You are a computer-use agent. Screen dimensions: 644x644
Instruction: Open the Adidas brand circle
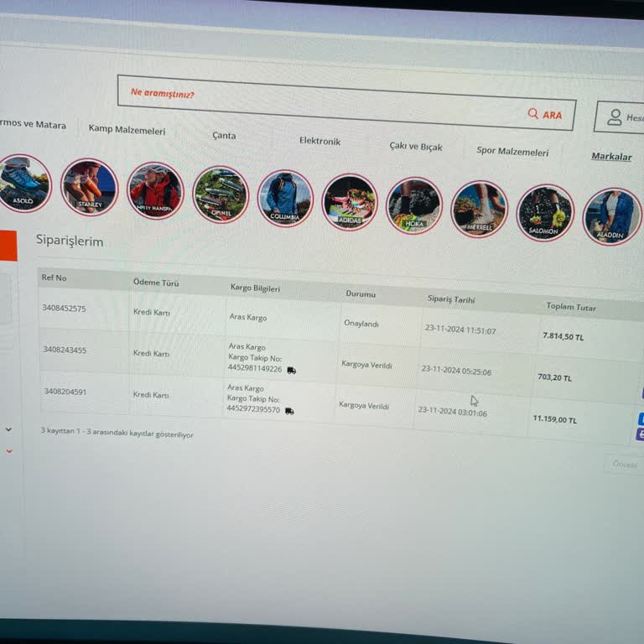350,202
